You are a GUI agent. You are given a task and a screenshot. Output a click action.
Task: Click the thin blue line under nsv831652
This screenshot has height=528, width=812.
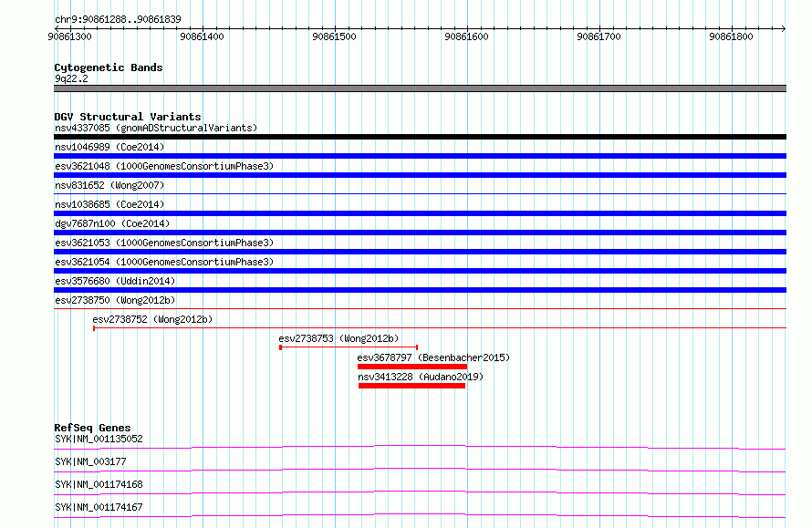click(x=420, y=193)
